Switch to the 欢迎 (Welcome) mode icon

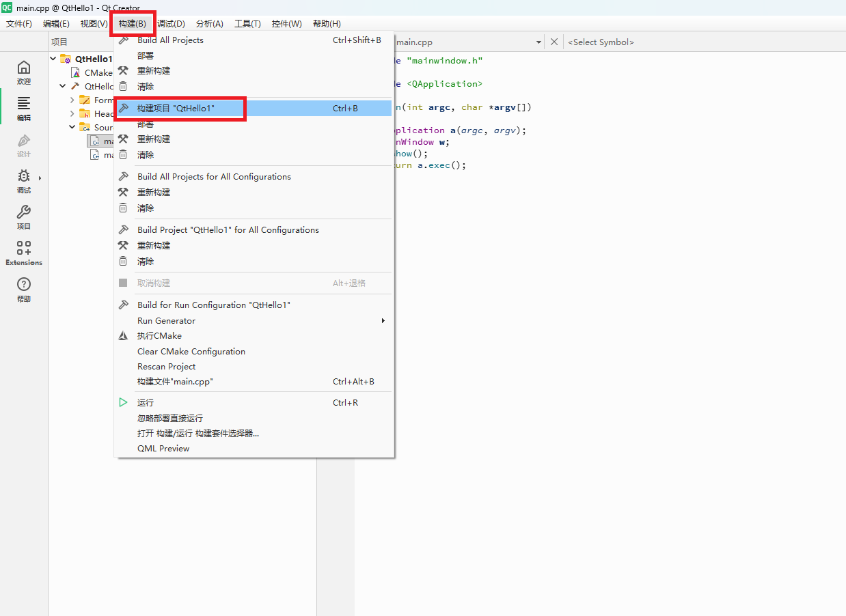(x=24, y=72)
